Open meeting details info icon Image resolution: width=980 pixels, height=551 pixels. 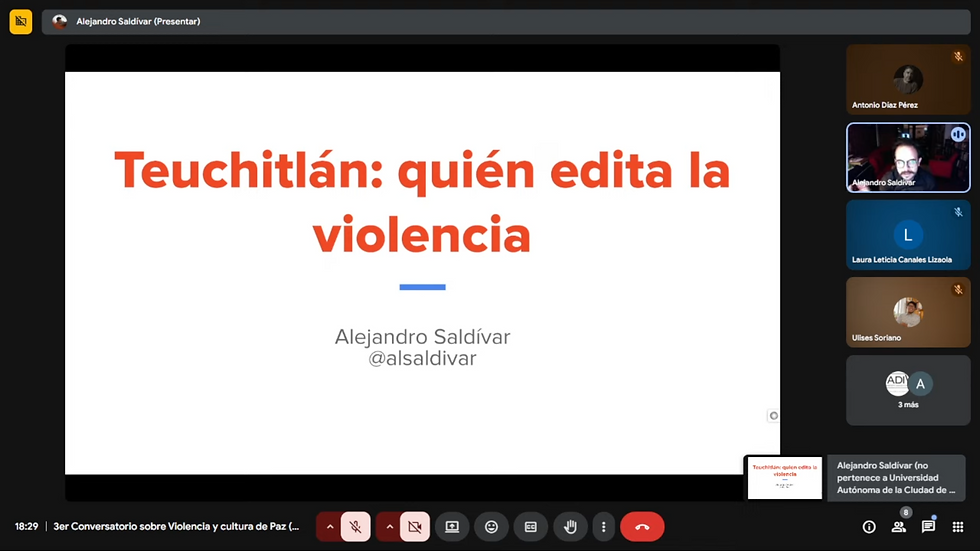(869, 527)
